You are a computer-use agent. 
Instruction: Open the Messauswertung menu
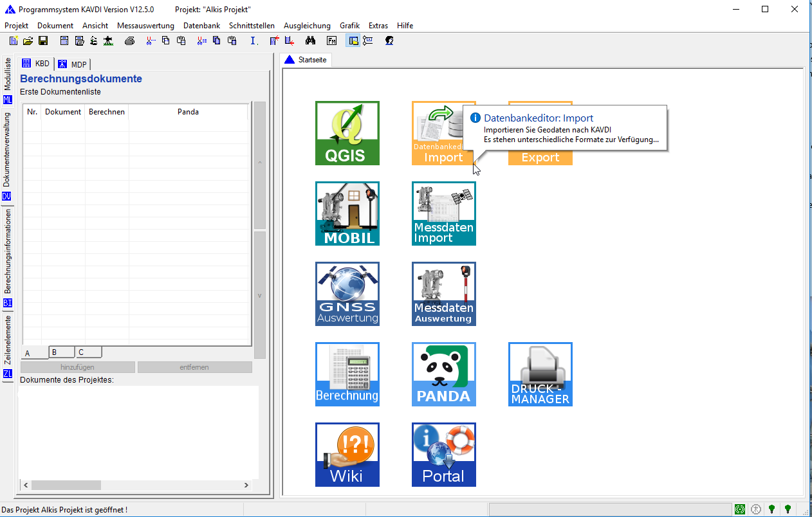[145, 26]
